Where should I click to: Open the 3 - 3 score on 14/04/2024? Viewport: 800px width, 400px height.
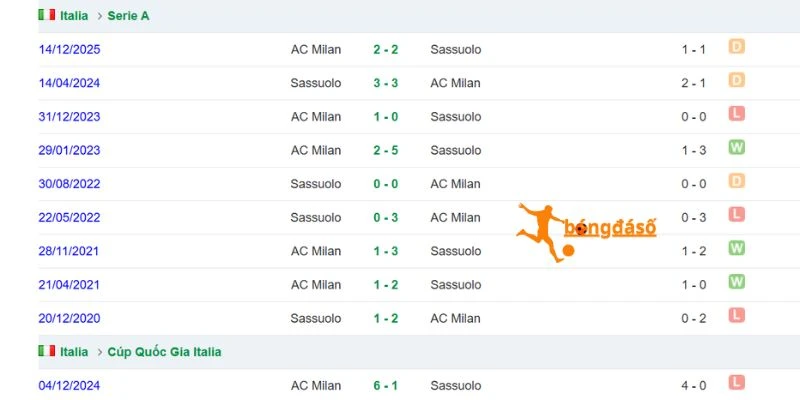tap(386, 83)
